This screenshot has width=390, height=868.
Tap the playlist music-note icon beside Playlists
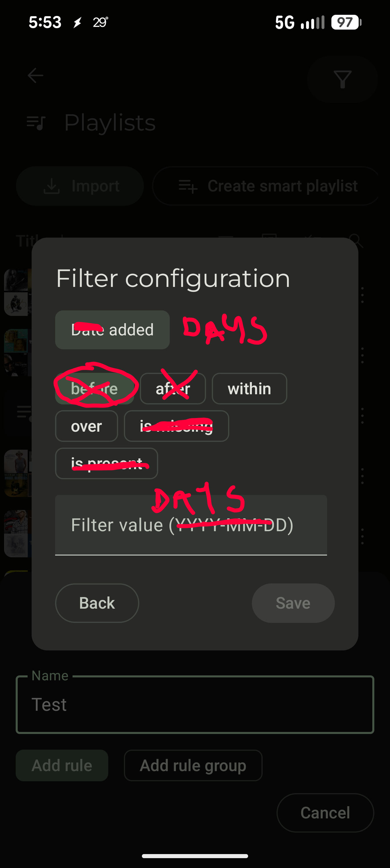coord(36,122)
